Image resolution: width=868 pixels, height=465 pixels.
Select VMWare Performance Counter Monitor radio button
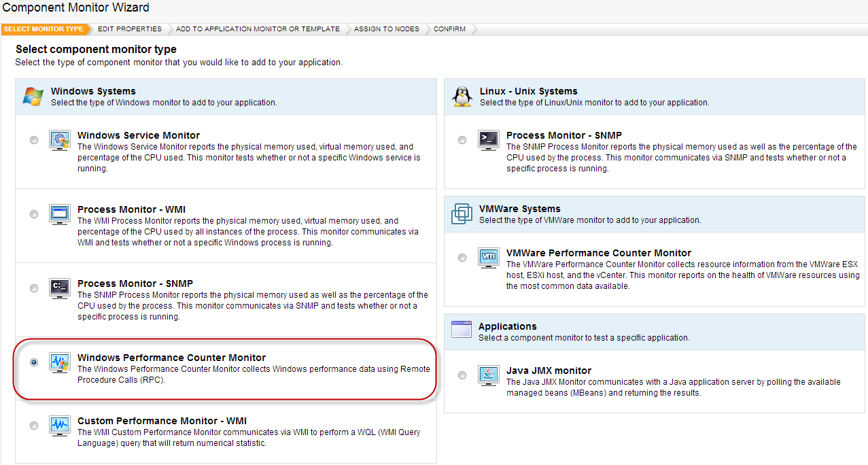[462, 258]
